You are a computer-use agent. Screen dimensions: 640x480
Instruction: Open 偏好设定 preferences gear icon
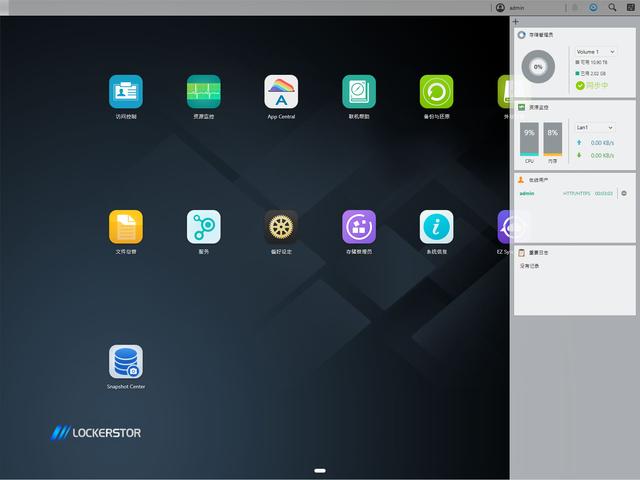[x=281, y=227]
